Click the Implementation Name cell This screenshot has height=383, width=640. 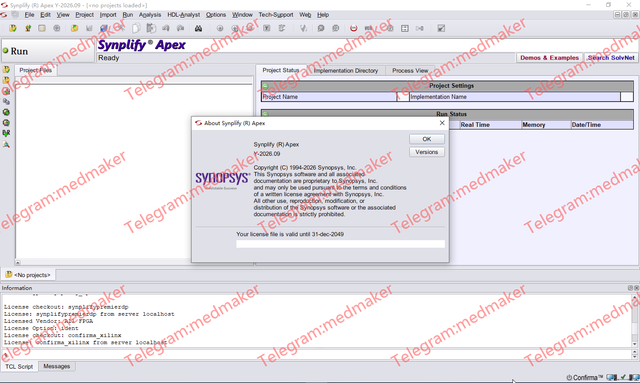point(514,97)
